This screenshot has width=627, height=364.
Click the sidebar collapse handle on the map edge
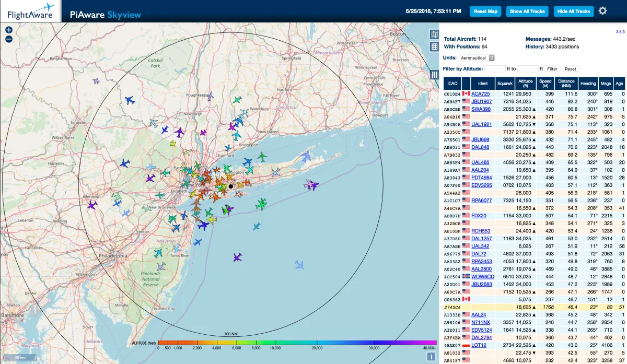tap(434, 75)
